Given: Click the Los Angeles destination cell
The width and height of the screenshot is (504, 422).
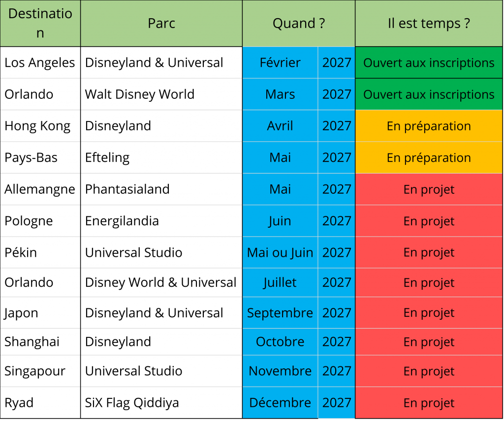Looking at the screenshot, I should tap(40, 63).
